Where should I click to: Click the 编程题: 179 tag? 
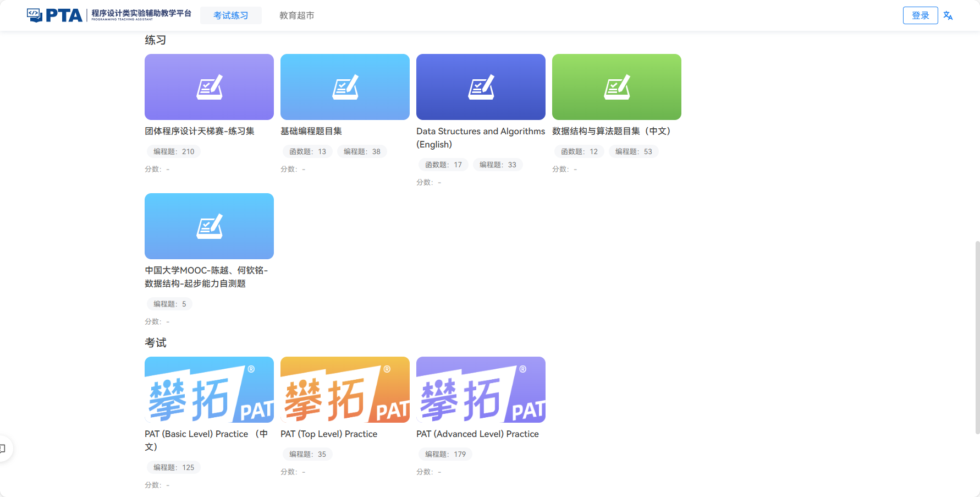[445, 454]
